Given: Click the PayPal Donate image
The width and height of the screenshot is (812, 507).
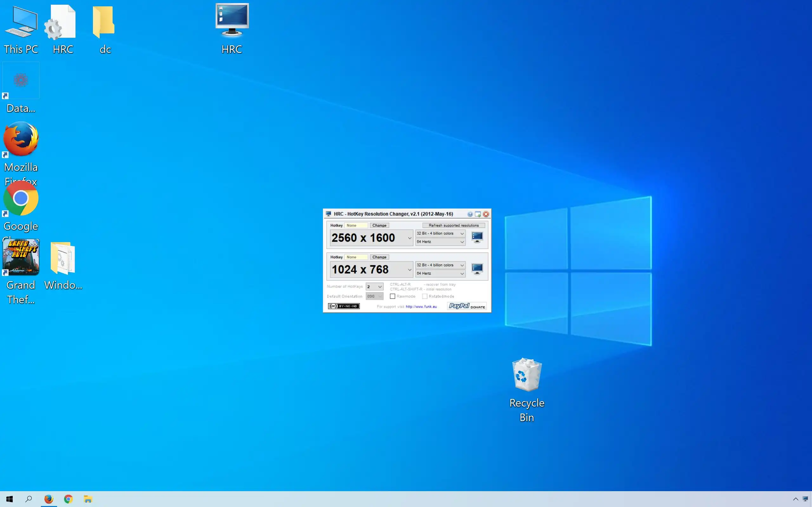Looking at the screenshot, I should tap(467, 306).
